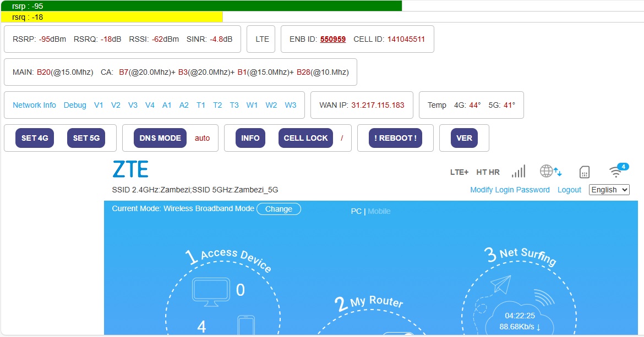Click the MAIN band B20 value
This screenshot has width=644, height=337.
point(44,72)
